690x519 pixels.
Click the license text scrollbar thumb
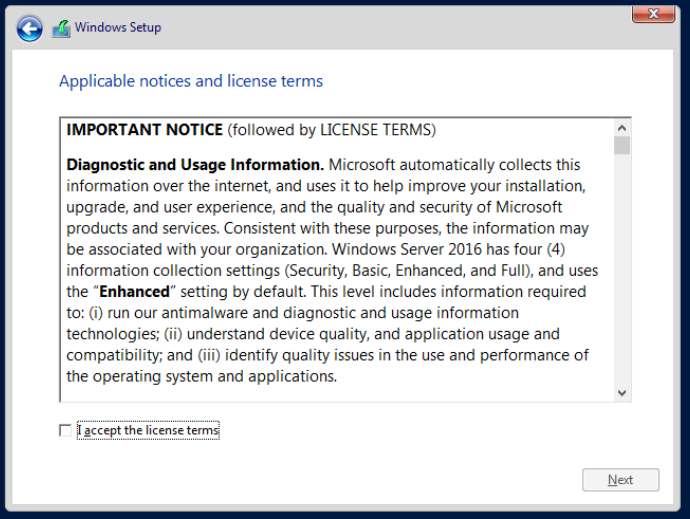point(621,146)
